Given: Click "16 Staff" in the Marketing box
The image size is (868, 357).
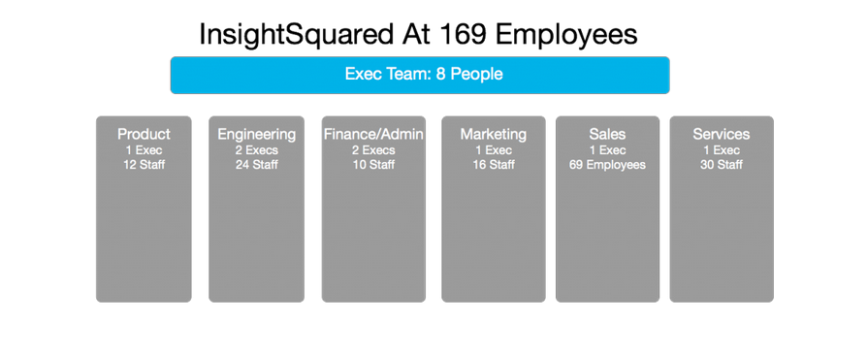Looking at the screenshot, I should [494, 164].
